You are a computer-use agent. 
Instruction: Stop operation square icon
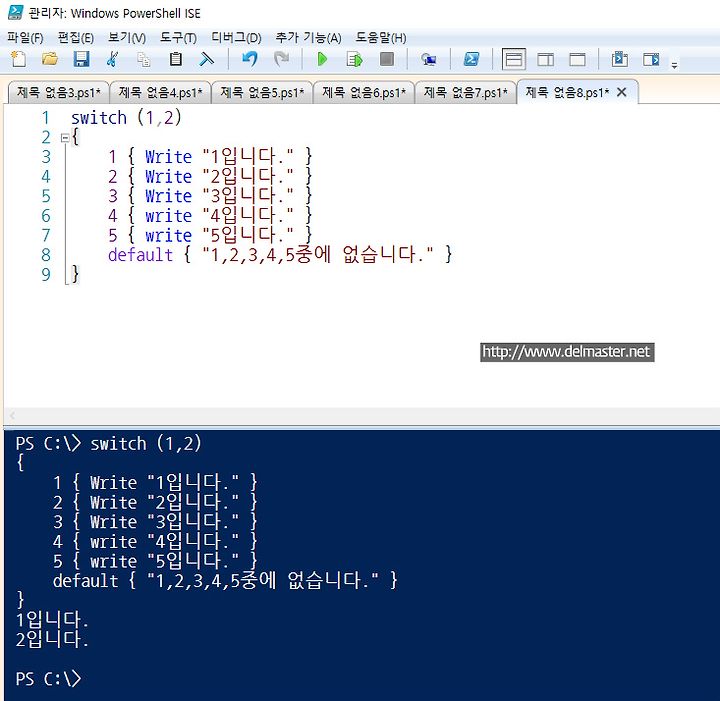coord(387,59)
